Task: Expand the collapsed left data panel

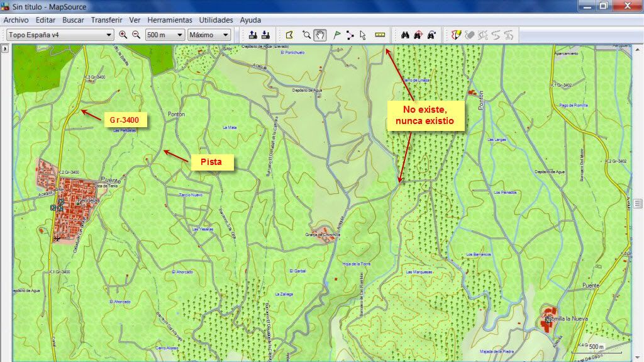Action: (x=5, y=48)
